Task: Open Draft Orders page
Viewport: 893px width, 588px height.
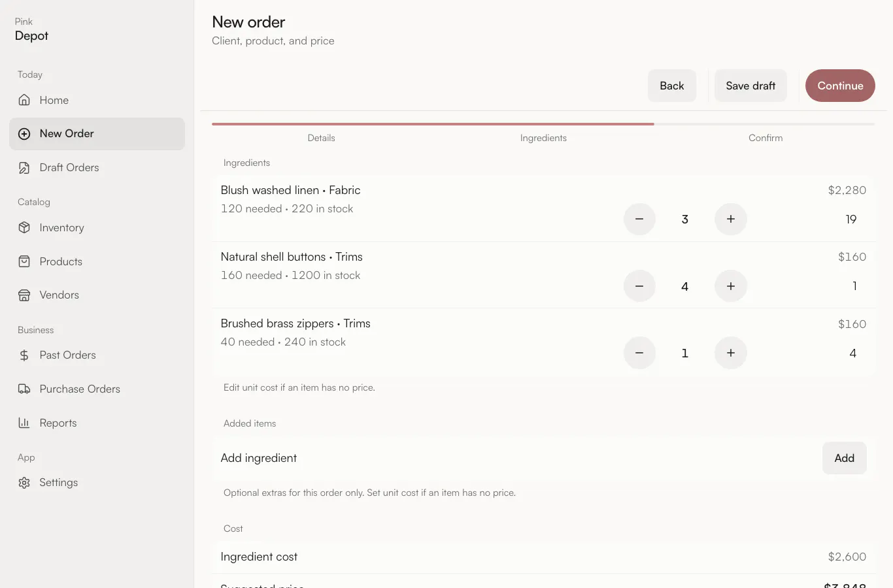Action: [x=97, y=168]
